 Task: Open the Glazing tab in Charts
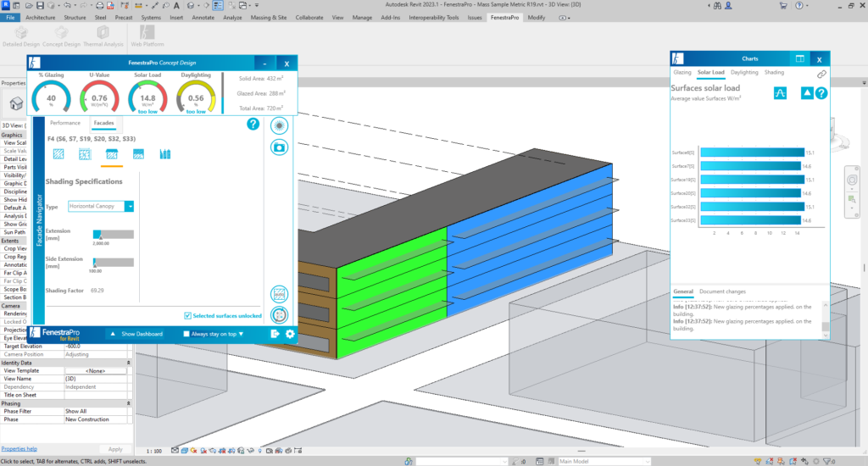(x=682, y=73)
